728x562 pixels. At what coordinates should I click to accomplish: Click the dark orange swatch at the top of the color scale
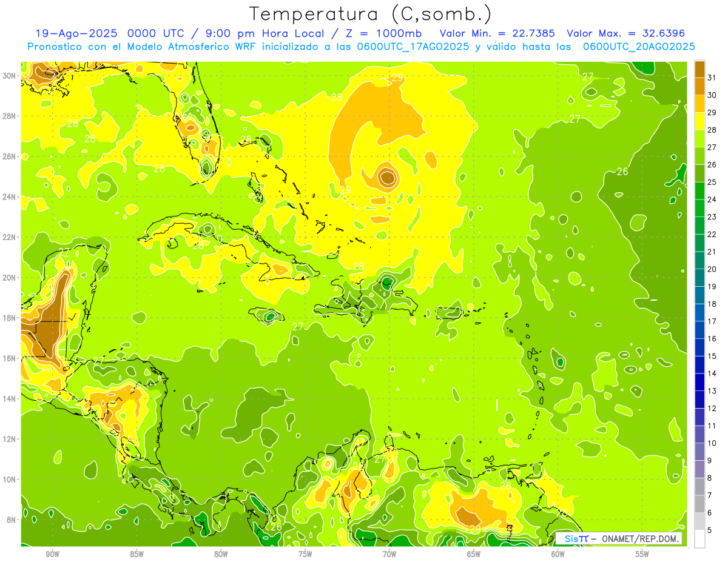click(x=699, y=69)
